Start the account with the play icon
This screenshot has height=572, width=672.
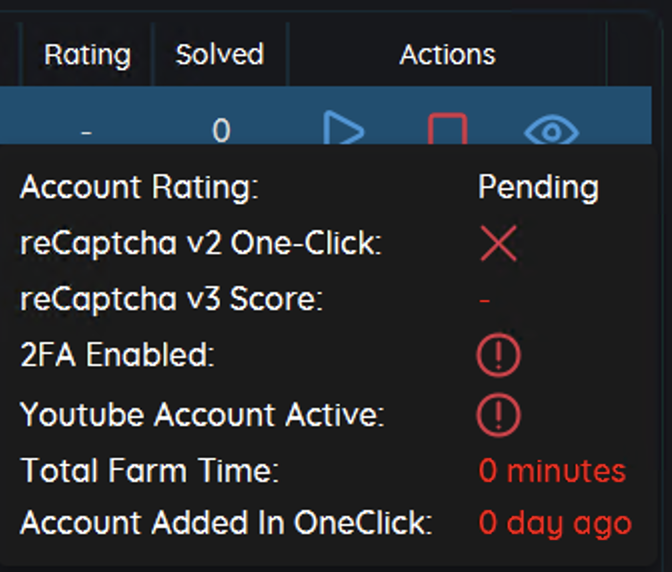[x=344, y=128]
